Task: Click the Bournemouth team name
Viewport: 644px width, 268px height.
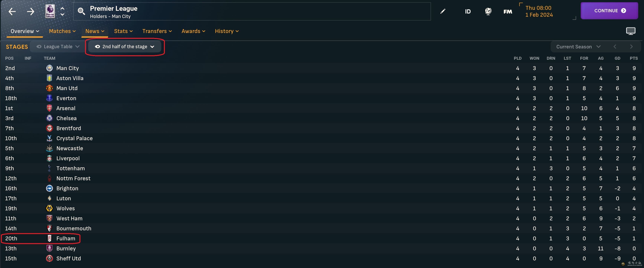Action: [74, 228]
